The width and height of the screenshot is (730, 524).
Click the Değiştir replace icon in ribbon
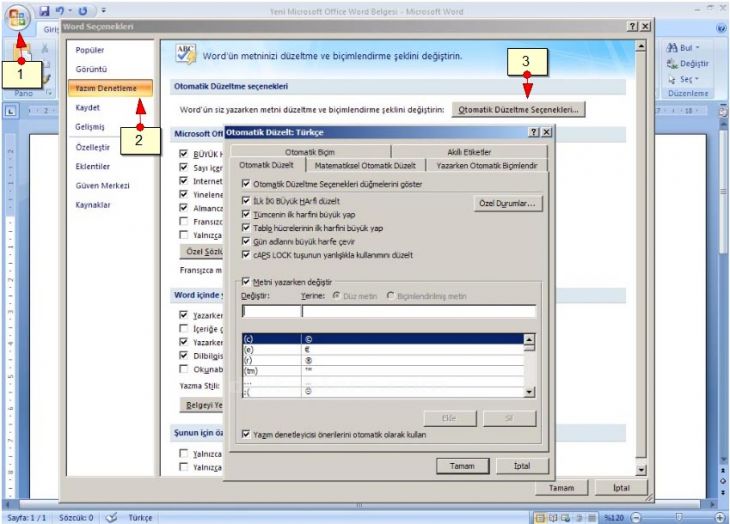coord(672,64)
